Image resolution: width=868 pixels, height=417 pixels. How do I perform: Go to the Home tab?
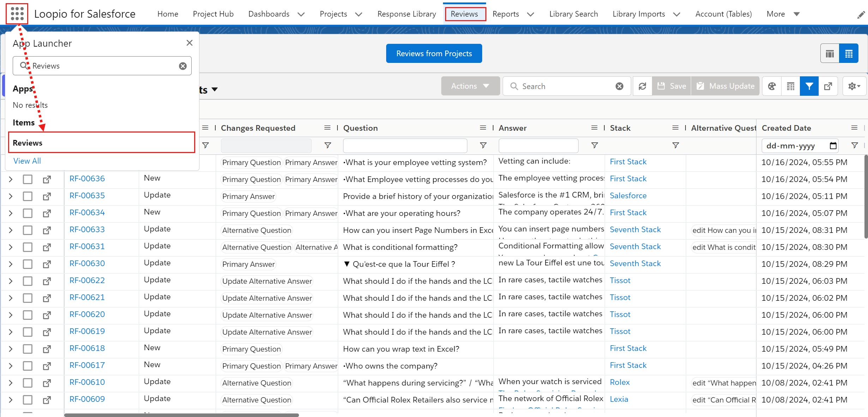[x=168, y=14]
